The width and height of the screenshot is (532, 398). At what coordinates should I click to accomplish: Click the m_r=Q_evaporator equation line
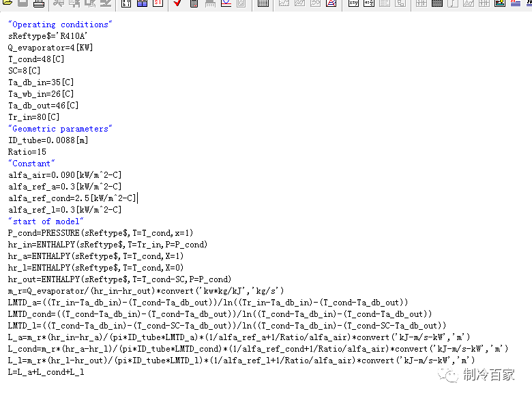(x=146, y=291)
